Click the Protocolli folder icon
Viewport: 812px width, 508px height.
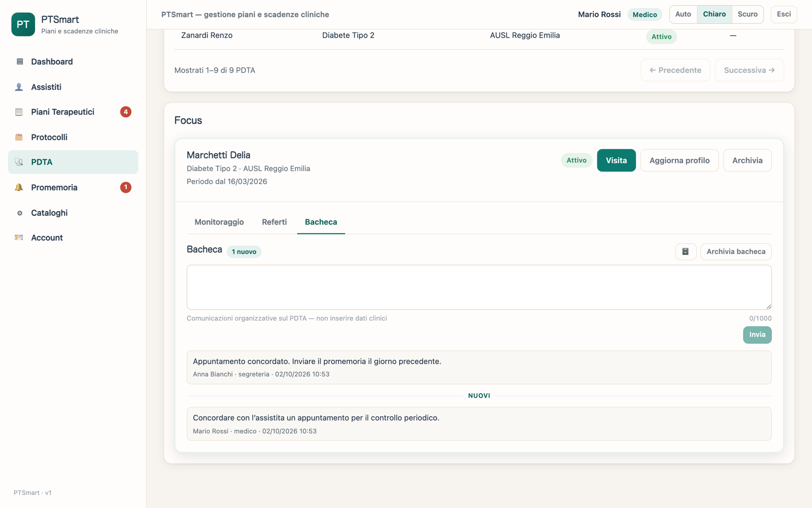click(x=19, y=137)
